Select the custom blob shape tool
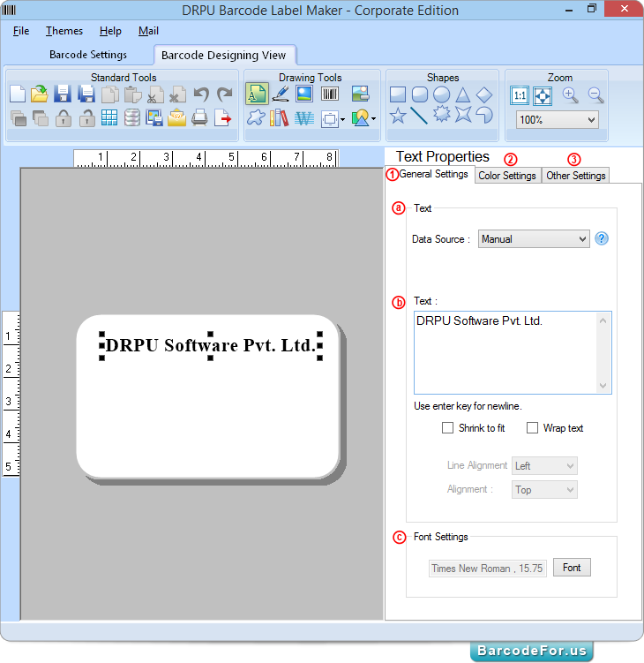This screenshot has height=663, width=644. tap(256, 118)
